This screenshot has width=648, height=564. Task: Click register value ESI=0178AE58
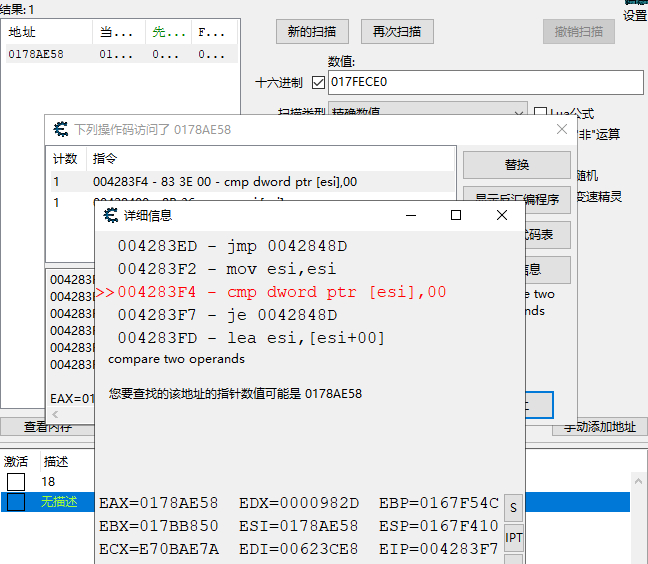click(x=298, y=526)
